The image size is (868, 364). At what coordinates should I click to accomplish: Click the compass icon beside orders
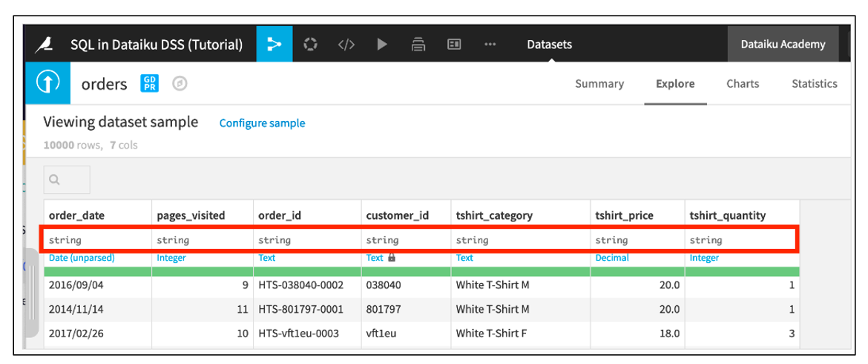(180, 84)
